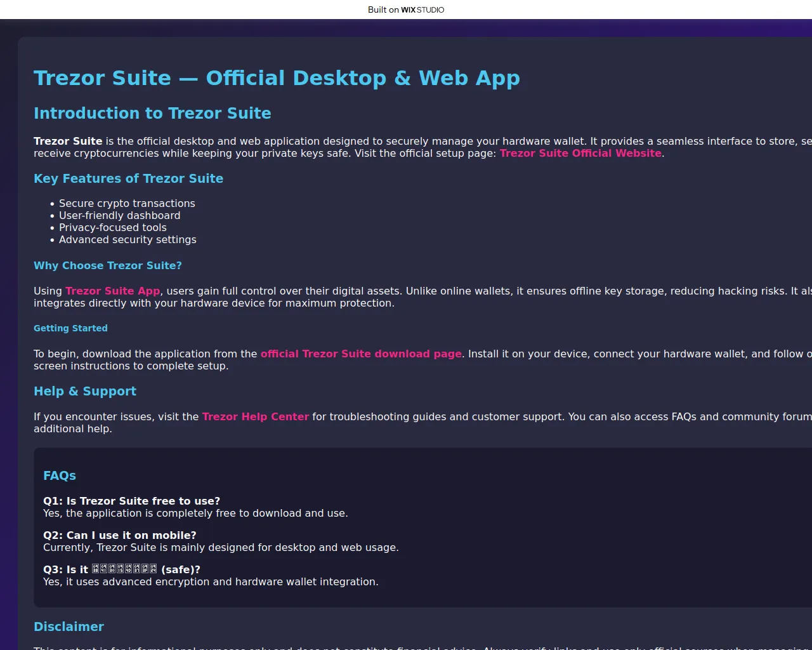812x650 pixels.
Task: Visit the Trezor Help Center link
Action: tap(256, 416)
